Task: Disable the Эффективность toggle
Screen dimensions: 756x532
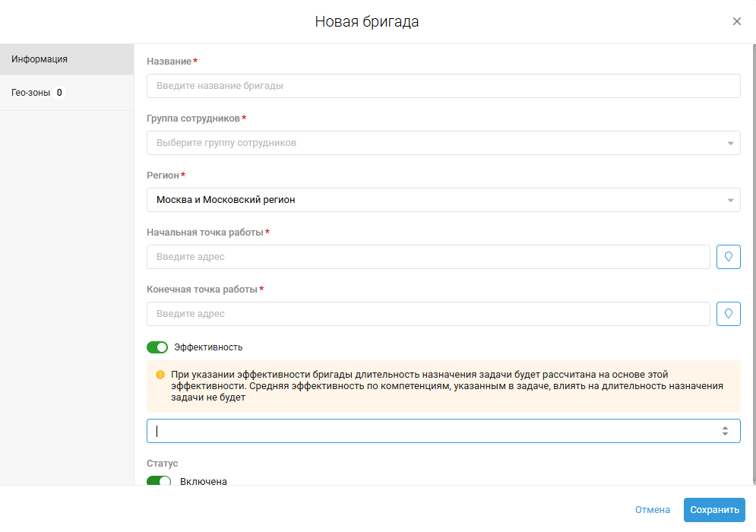Action: (157, 347)
